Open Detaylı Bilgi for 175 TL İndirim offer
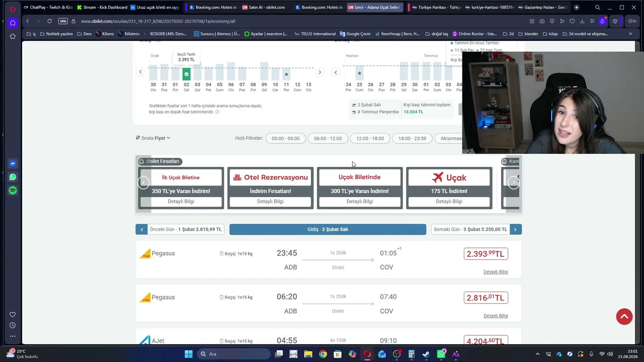The height and width of the screenshot is (362, 644). (449, 202)
